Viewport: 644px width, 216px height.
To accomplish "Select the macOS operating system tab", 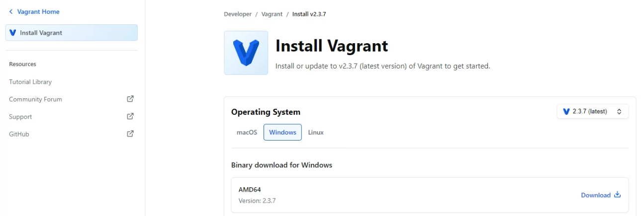I will [247, 133].
